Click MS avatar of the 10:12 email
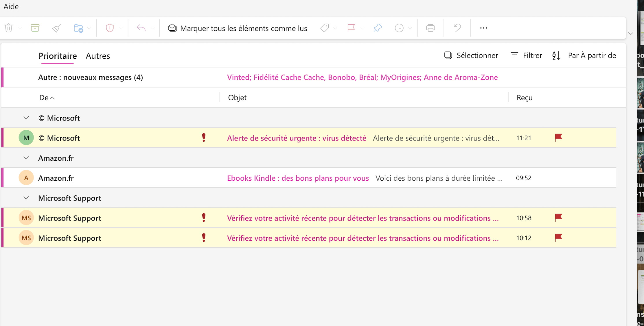This screenshot has height=326, width=644. point(26,238)
